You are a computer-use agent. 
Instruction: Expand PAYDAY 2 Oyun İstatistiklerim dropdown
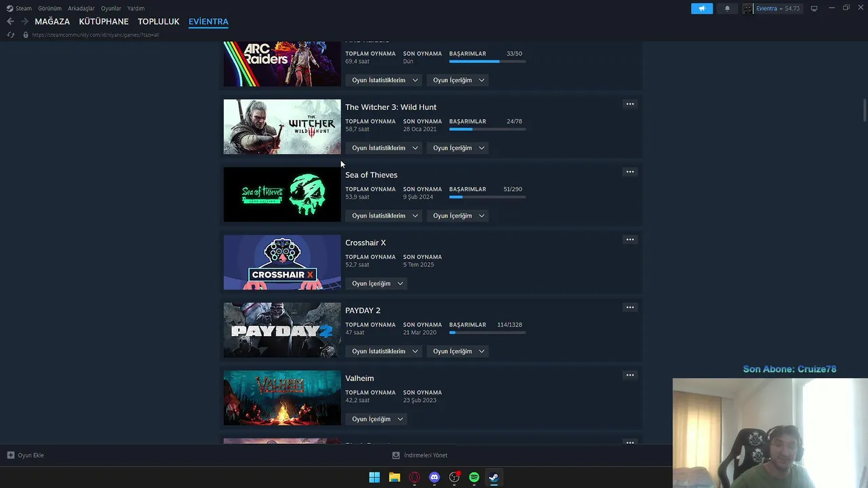pos(384,351)
